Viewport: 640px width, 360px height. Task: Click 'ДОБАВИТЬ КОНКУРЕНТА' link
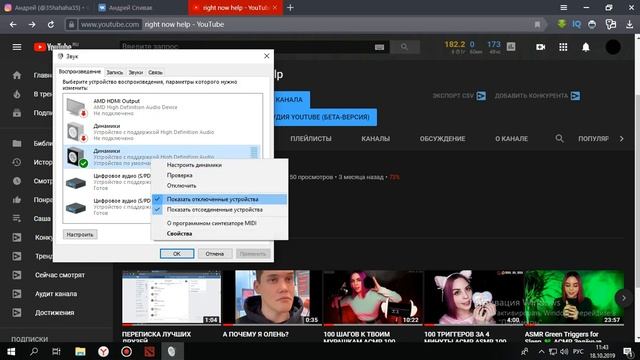[537, 96]
